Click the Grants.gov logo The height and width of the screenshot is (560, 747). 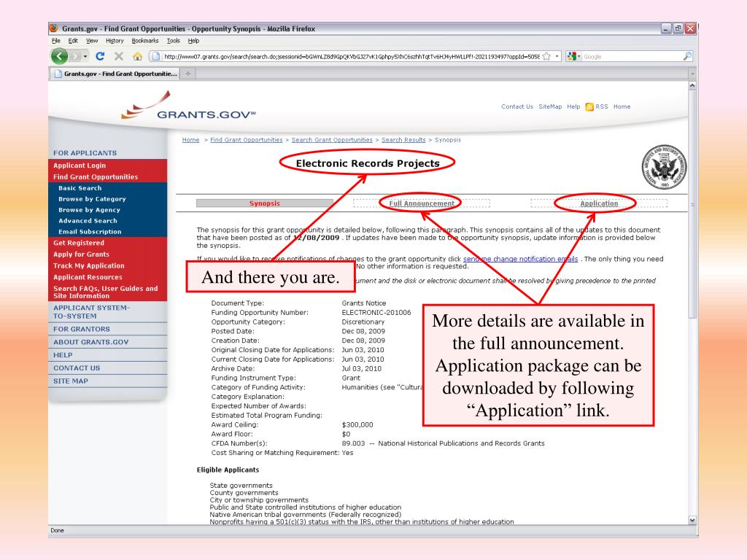pos(189,106)
